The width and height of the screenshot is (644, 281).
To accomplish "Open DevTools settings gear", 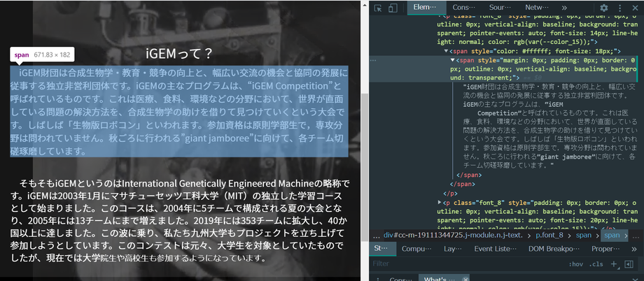I will (603, 8).
